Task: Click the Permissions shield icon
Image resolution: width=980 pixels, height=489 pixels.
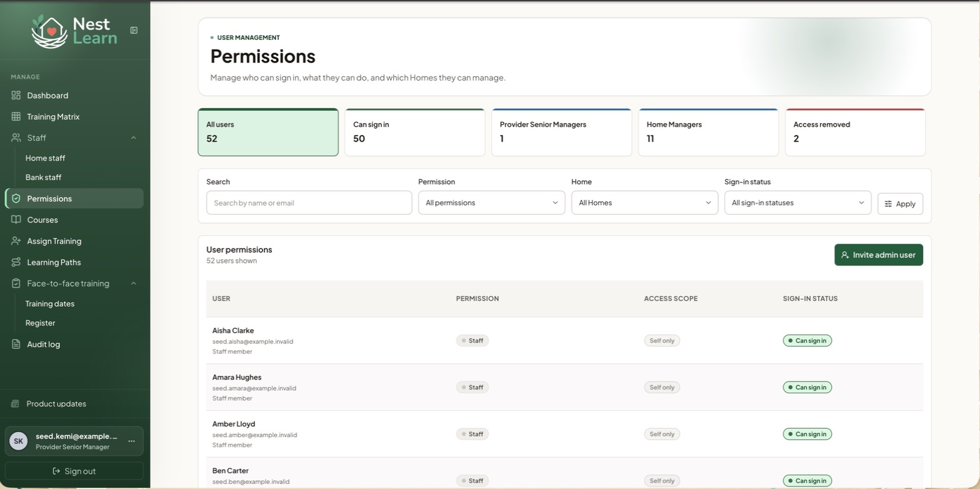Action: (x=16, y=199)
